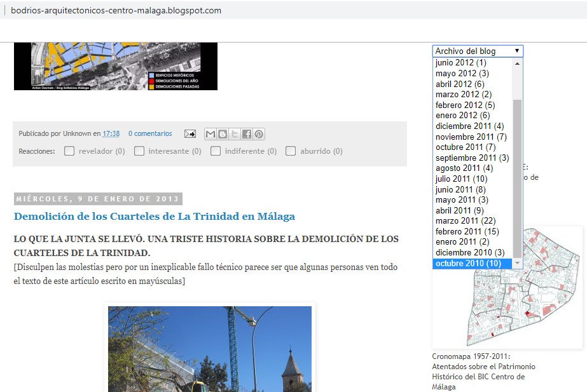Open the crane demolition photo
The width and height of the screenshot is (587, 392).
point(210,349)
